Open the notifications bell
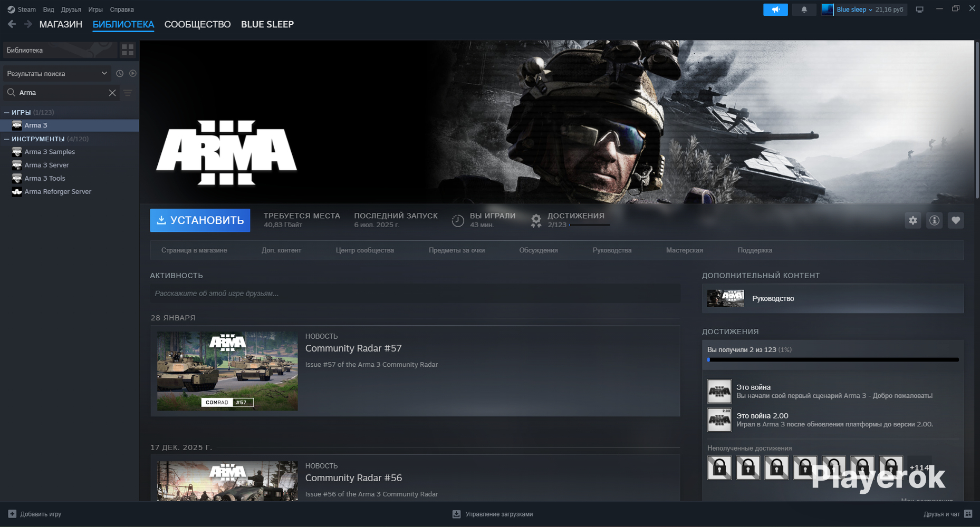The height and width of the screenshot is (527, 980). pos(804,9)
